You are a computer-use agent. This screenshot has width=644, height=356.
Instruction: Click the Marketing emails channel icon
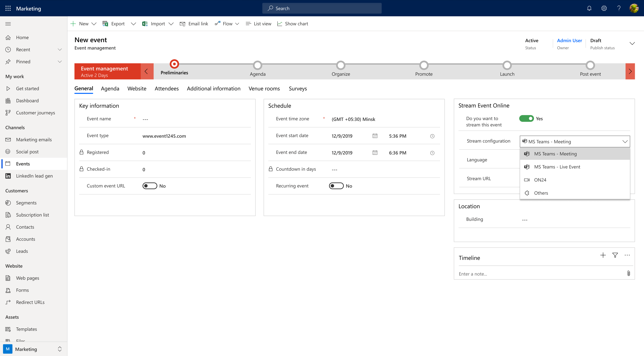tap(8, 139)
